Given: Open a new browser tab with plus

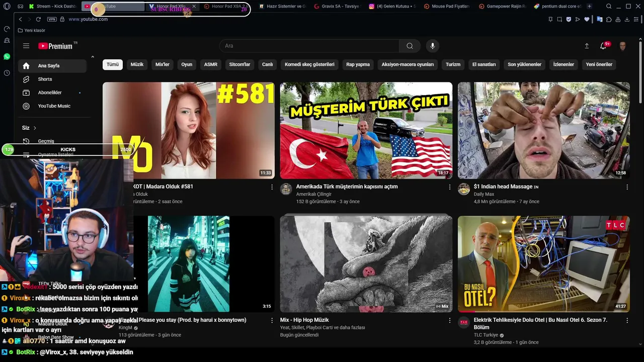Looking at the screenshot, I should pos(589,7).
